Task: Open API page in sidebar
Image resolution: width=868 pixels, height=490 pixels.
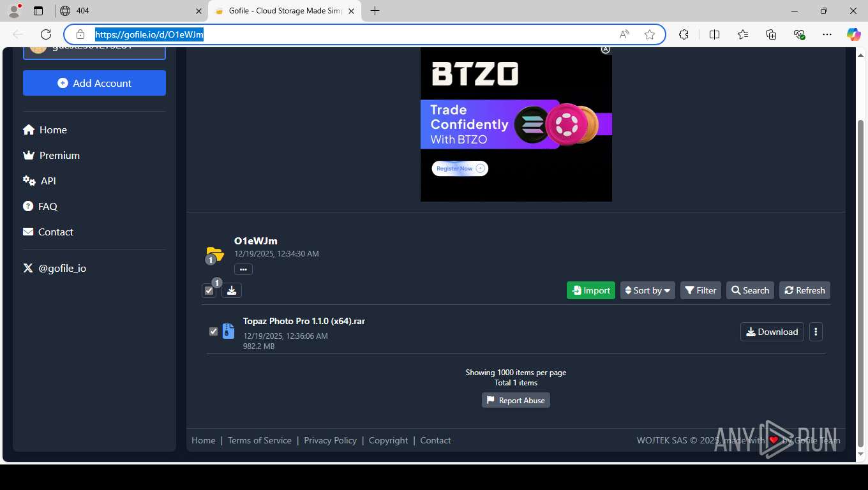Action: tap(40, 181)
